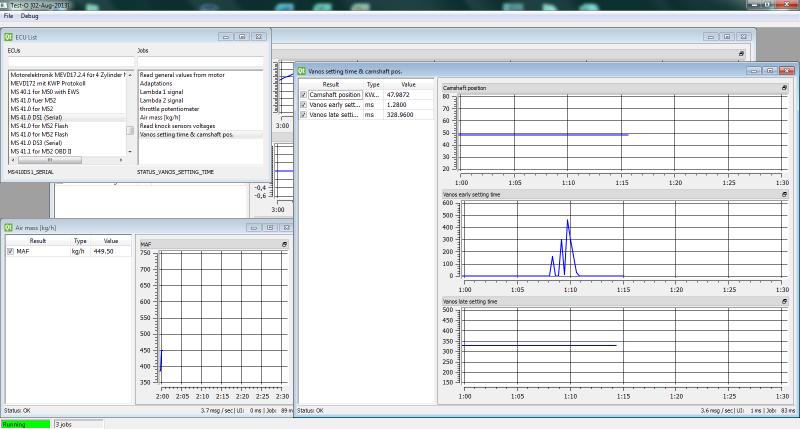Click Result column header in Air mass table

pos(38,241)
